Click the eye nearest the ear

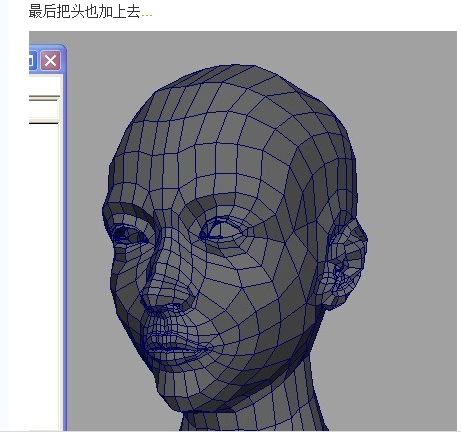[217, 230]
